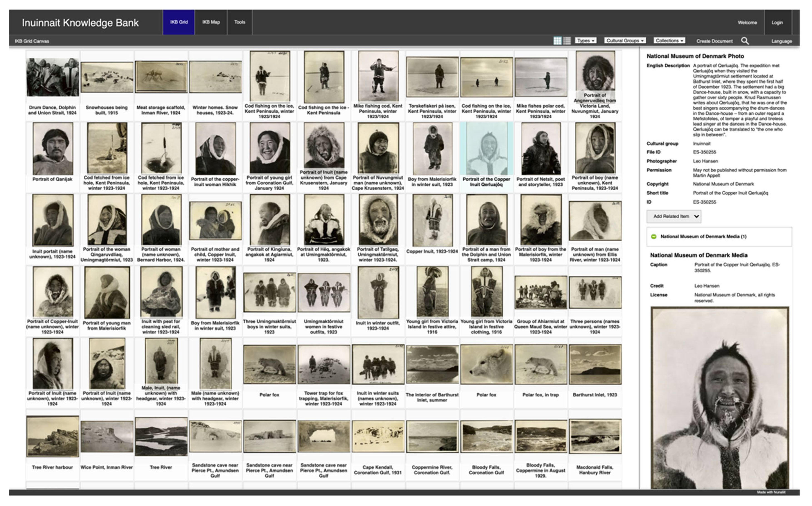Open the Collections dropdown
Viewport: 812px width, 506px height.
click(x=669, y=40)
